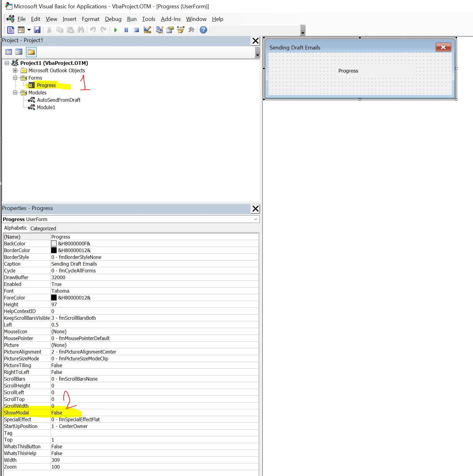Run the macro with the green play icon
473x476 pixels.
(116, 30)
